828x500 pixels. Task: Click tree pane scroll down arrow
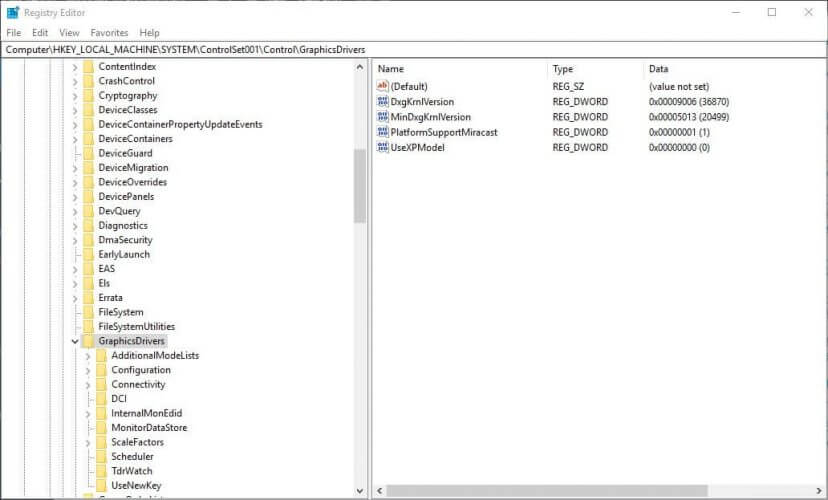(x=360, y=491)
